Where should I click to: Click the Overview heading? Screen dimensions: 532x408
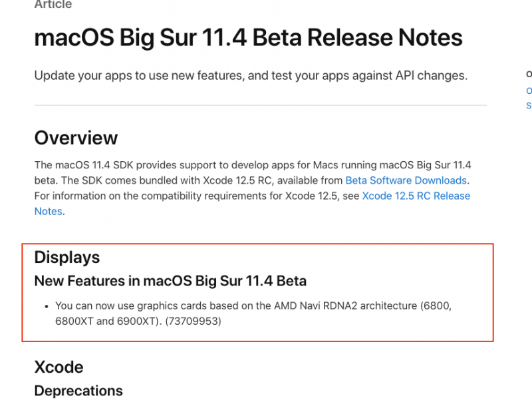(76, 138)
